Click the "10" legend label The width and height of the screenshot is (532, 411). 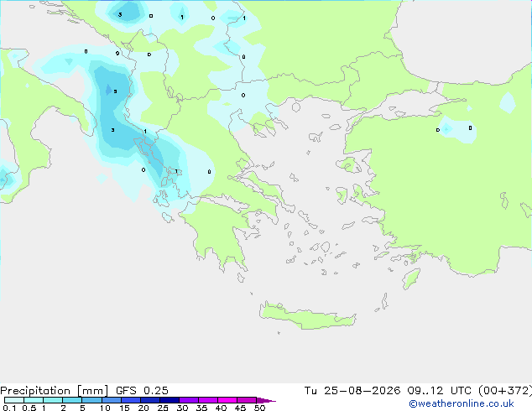tap(105, 408)
